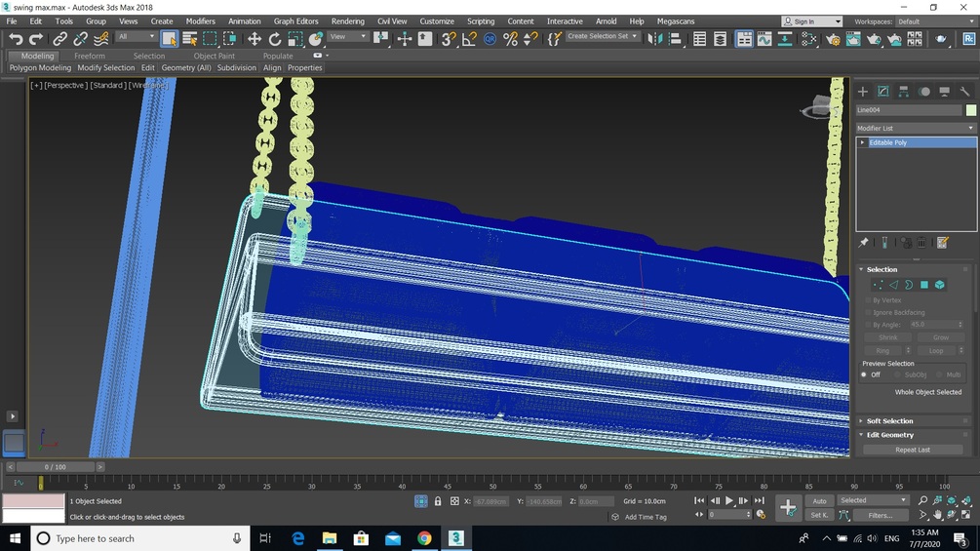980x551 pixels.
Task: Open the Rendering menu
Action: [x=347, y=21]
